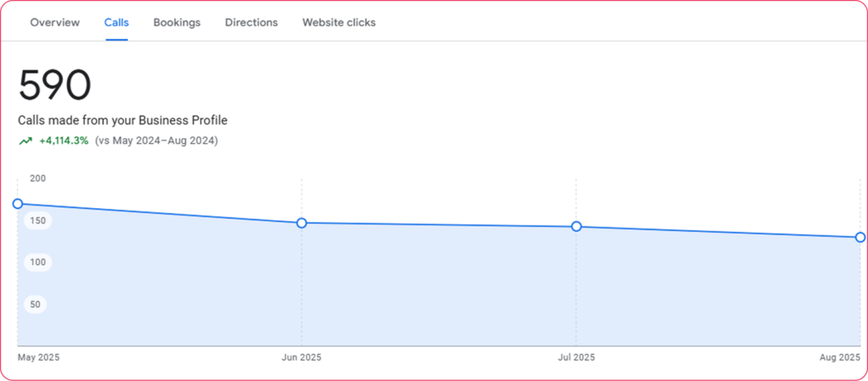This screenshot has width=868, height=381.
Task: Open the Website clicks tab
Action: tap(339, 23)
